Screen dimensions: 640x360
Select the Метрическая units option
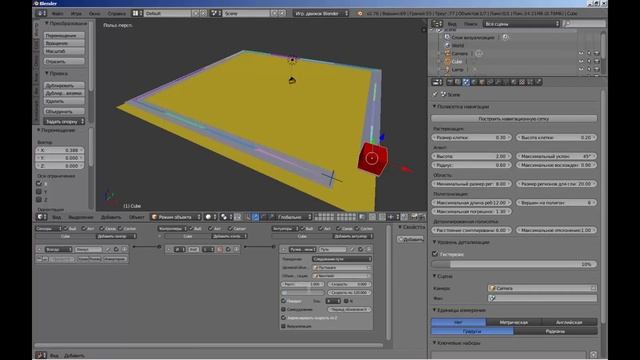coord(514,322)
